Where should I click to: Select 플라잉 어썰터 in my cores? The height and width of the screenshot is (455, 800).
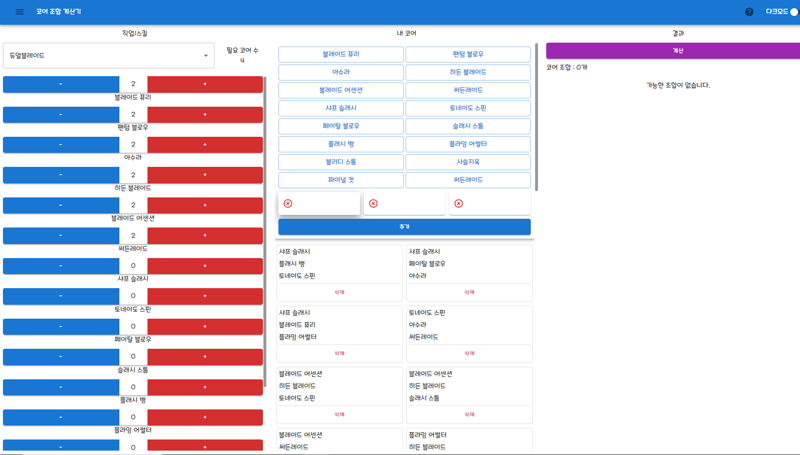468,144
